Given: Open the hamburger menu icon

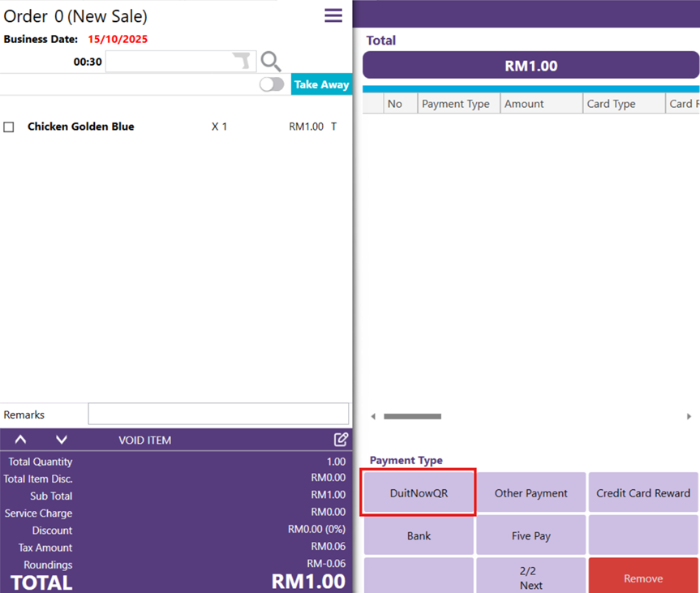Looking at the screenshot, I should pyautogui.click(x=333, y=15).
